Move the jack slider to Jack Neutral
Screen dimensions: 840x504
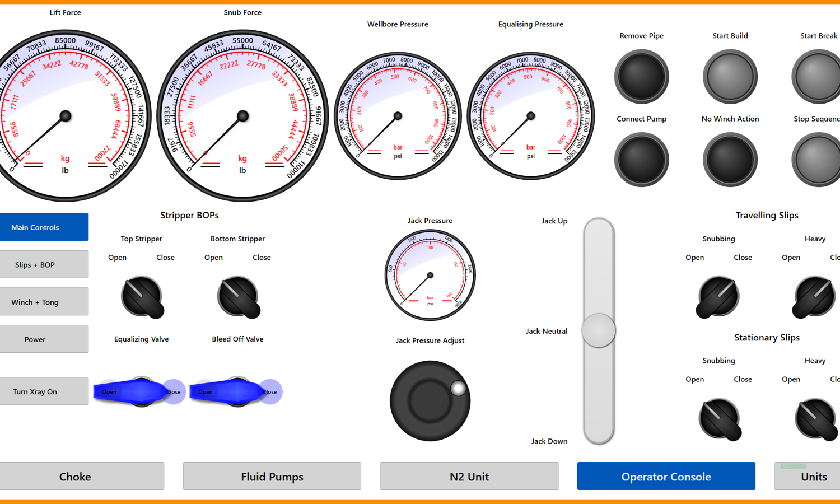[x=599, y=331]
